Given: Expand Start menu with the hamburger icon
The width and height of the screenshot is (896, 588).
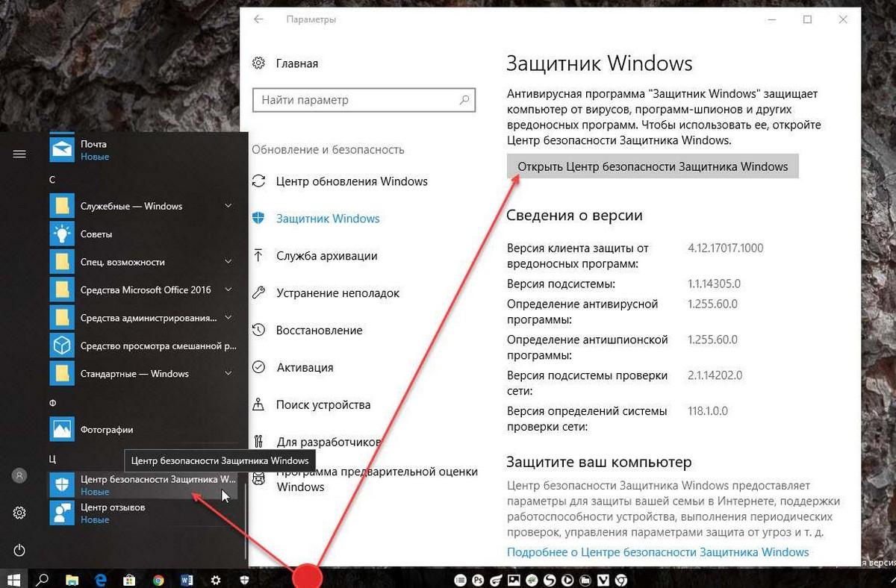Looking at the screenshot, I should click(x=19, y=154).
